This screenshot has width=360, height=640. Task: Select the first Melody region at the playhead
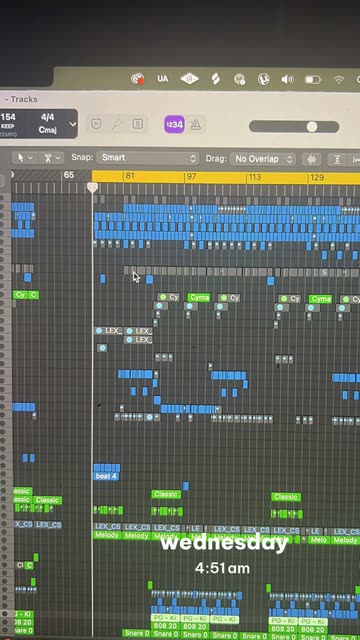(107, 535)
